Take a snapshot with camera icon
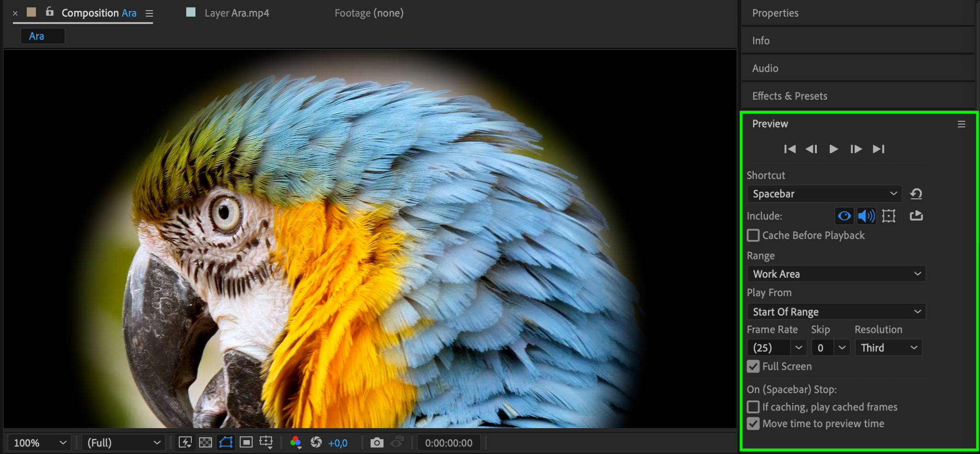This screenshot has height=454, width=980. click(x=377, y=443)
